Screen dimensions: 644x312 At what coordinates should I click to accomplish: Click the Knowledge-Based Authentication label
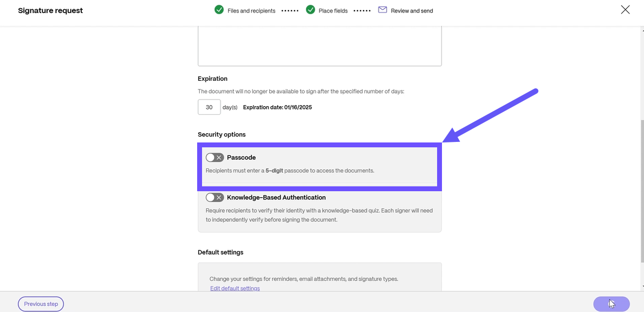pyautogui.click(x=276, y=198)
